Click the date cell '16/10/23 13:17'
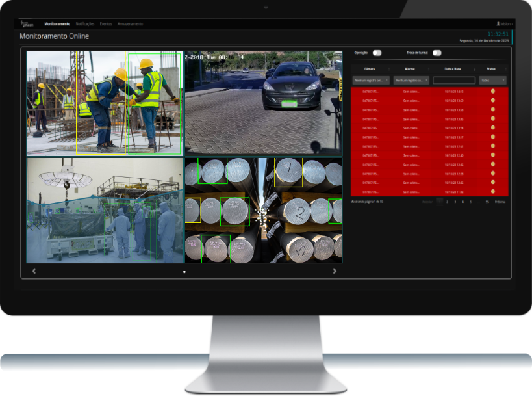 454,138
